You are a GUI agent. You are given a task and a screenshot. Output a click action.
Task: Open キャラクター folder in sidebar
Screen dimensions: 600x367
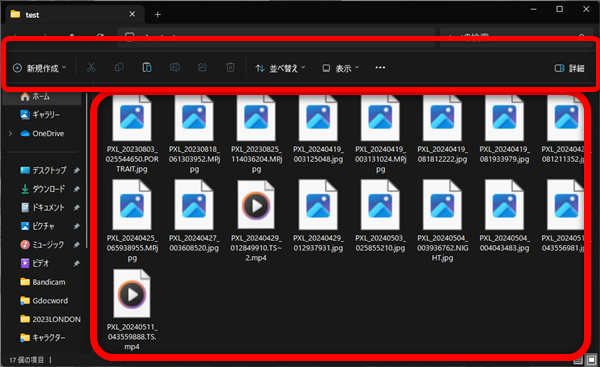[43, 338]
